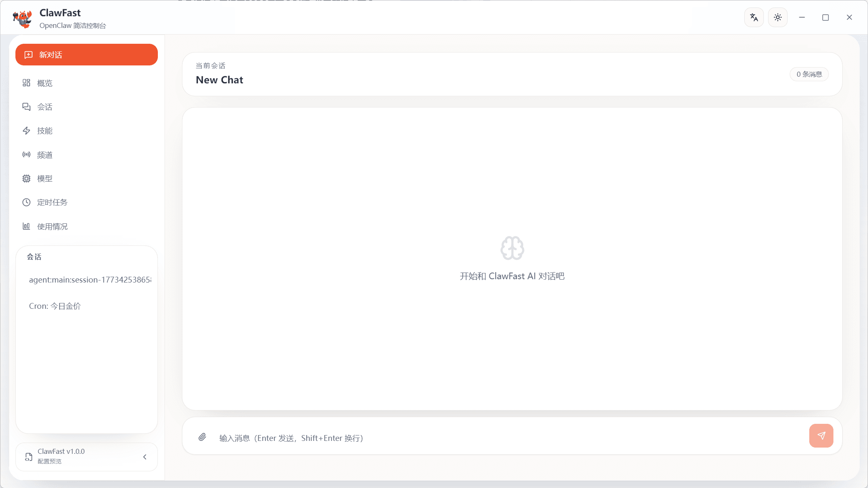Open the language translation switcher
Viewport: 868px width, 488px height.
coord(754,18)
